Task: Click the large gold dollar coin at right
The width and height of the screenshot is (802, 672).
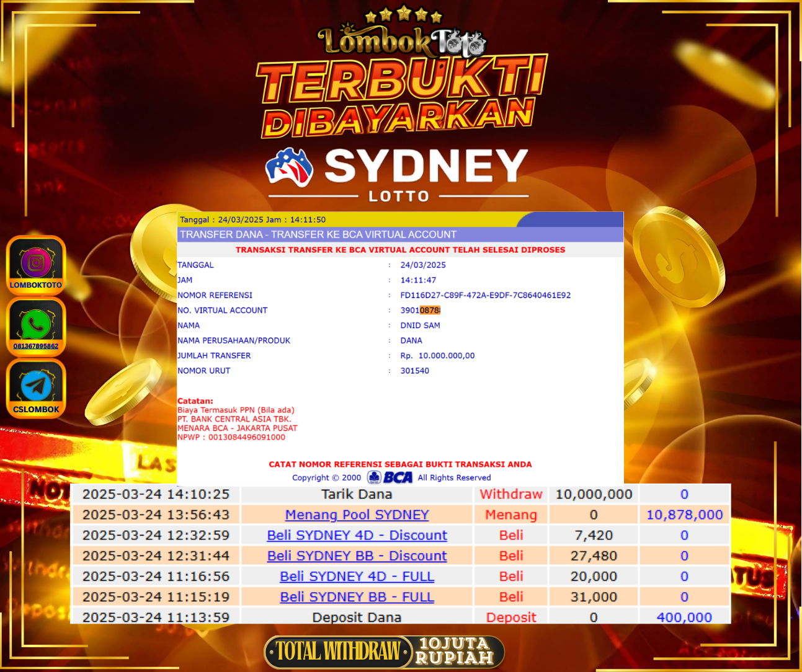Action: pyautogui.click(x=678, y=256)
